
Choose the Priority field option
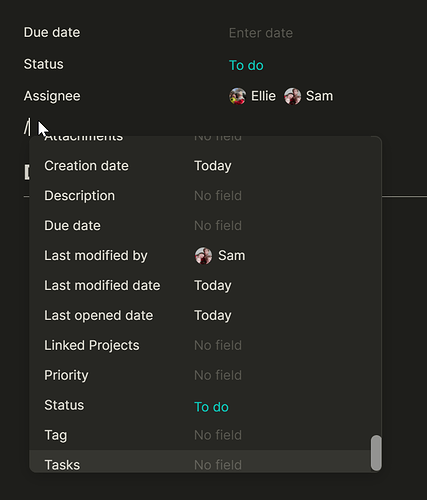click(205, 375)
